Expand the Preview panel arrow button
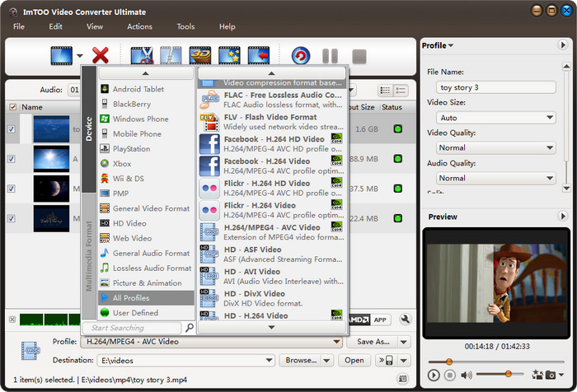The width and height of the screenshot is (577, 392). pyautogui.click(x=562, y=216)
